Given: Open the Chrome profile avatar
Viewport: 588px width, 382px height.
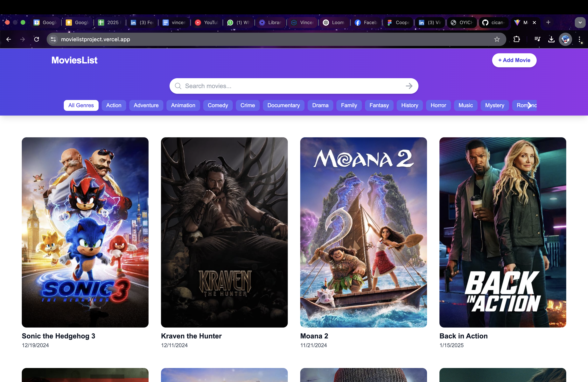Looking at the screenshot, I should point(565,39).
